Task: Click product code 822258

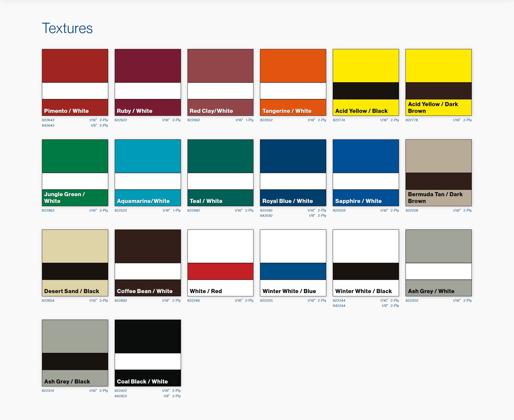Action: click(x=412, y=210)
